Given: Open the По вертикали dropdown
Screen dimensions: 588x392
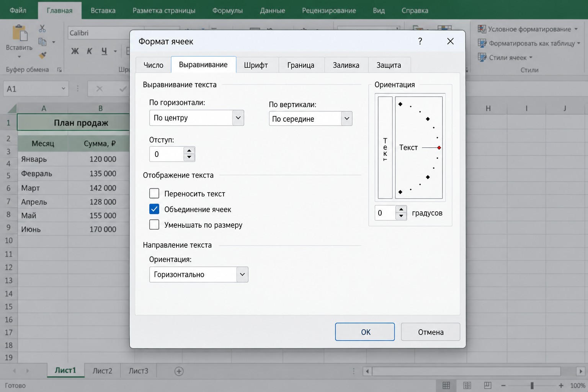Looking at the screenshot, I should pyautogui.click(x=346, y=119).
